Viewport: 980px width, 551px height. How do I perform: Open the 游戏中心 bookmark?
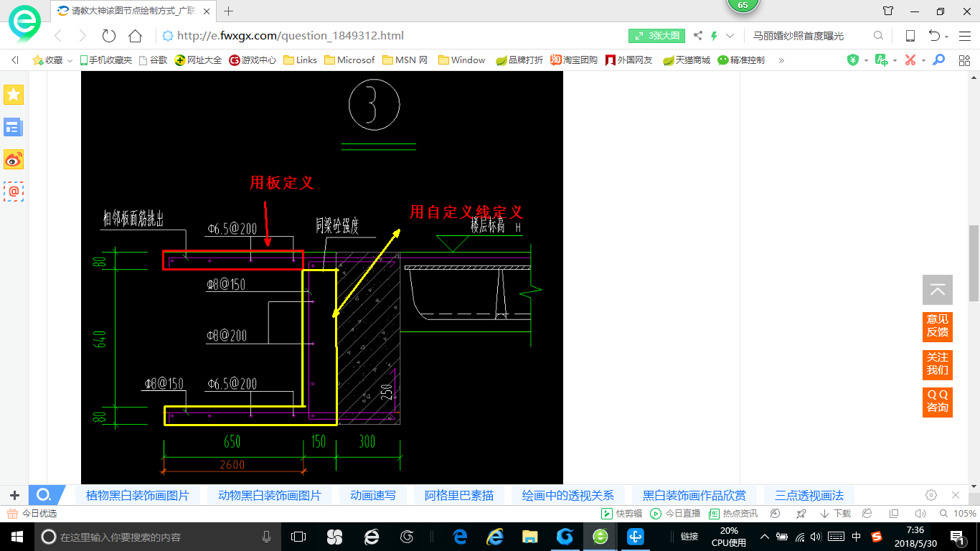[253, 60]
